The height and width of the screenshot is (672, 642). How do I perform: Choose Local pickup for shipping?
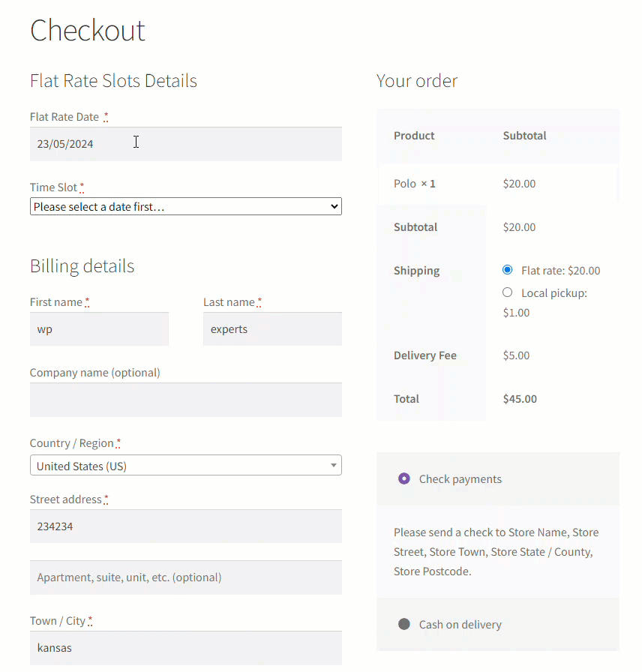(x=507, y=292)
